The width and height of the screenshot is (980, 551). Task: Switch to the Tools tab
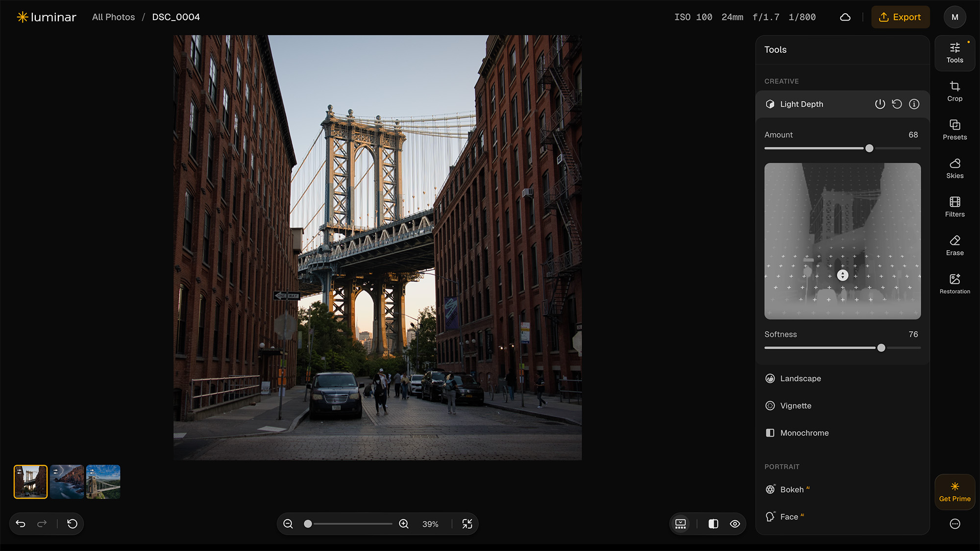point(955,53)
